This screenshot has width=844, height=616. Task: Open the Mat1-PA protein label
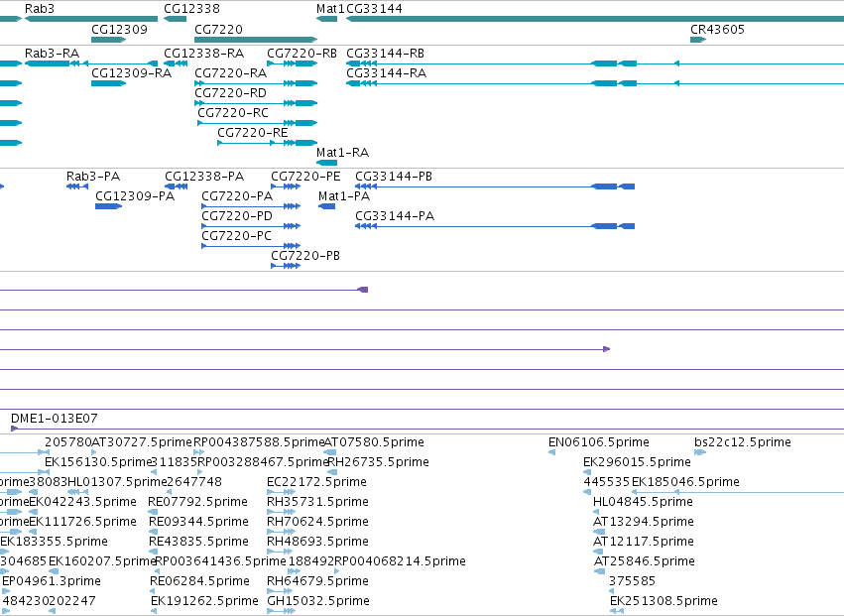coord(344,196)
